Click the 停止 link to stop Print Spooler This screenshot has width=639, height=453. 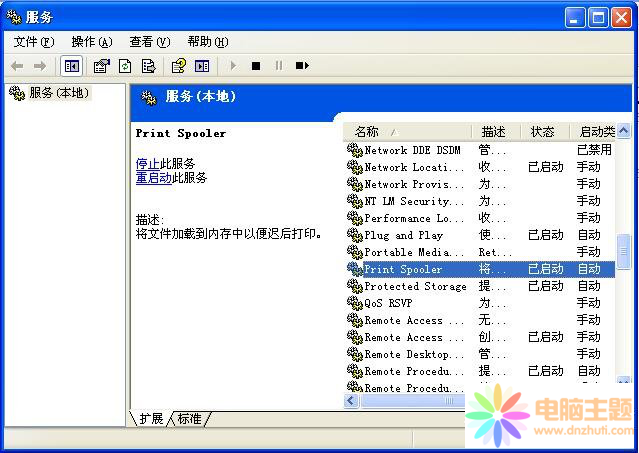(x=147, y=163)
